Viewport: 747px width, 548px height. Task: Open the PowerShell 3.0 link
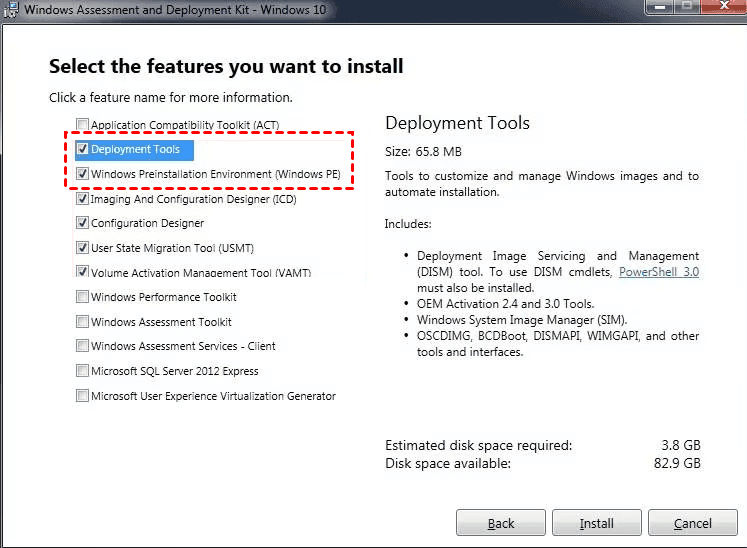coord(658,272)
